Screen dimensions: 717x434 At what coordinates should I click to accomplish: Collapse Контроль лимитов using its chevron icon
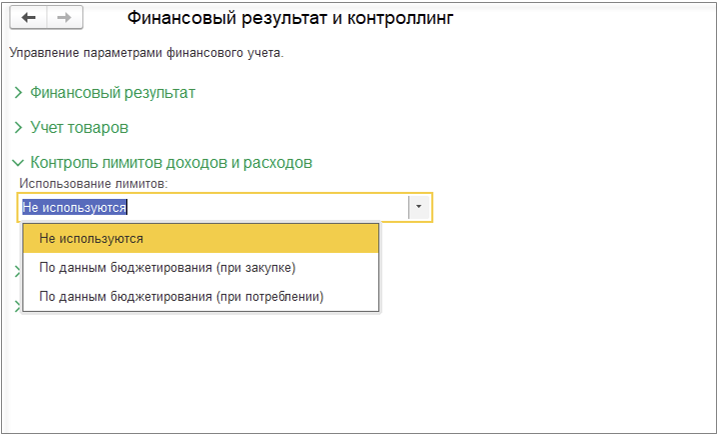[18, 162]
